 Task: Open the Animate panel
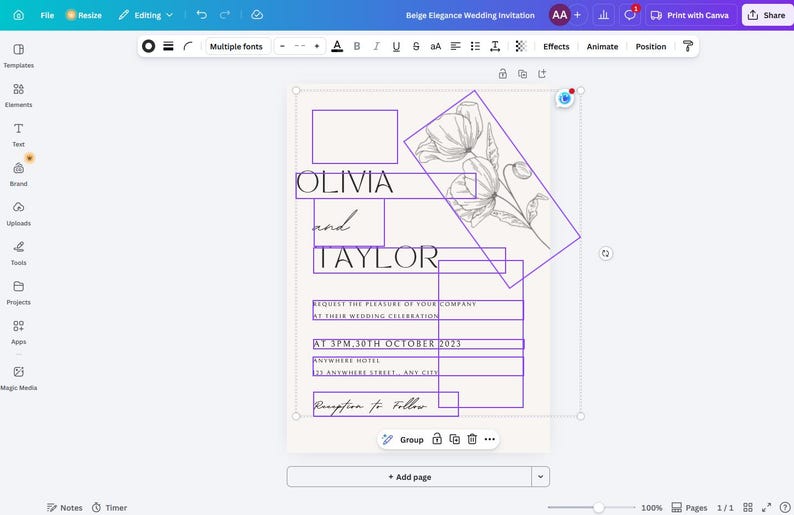(602, 46)
